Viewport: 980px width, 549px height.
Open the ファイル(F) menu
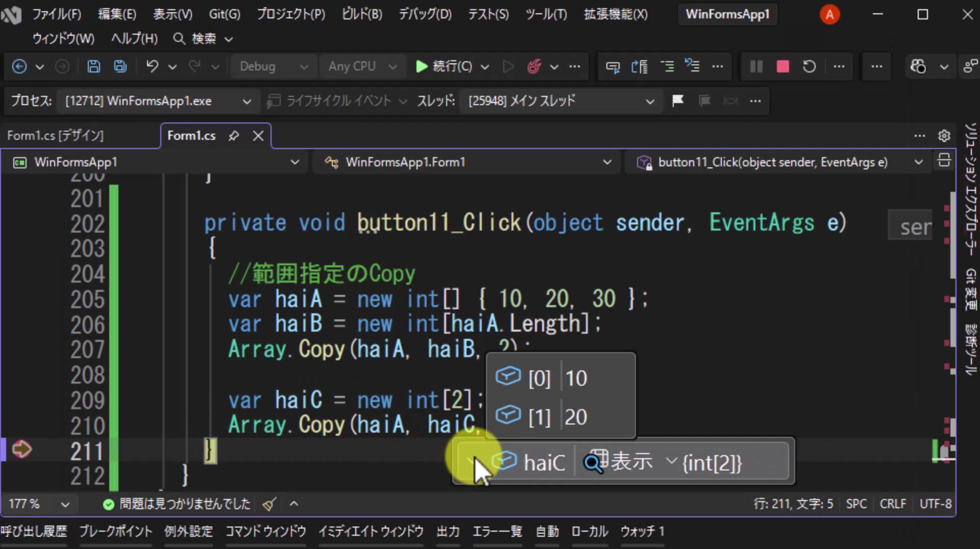point(57,14)
